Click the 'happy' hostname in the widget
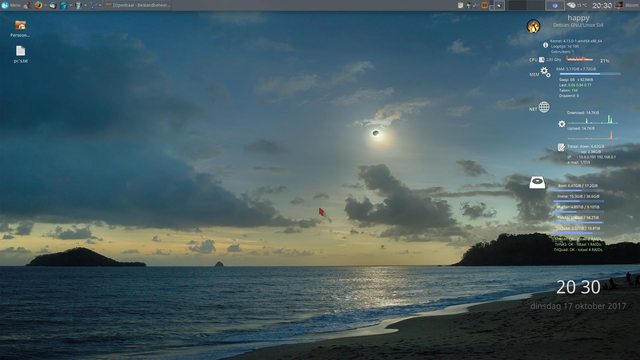This screenshot has width=640, height=360. 578,18
